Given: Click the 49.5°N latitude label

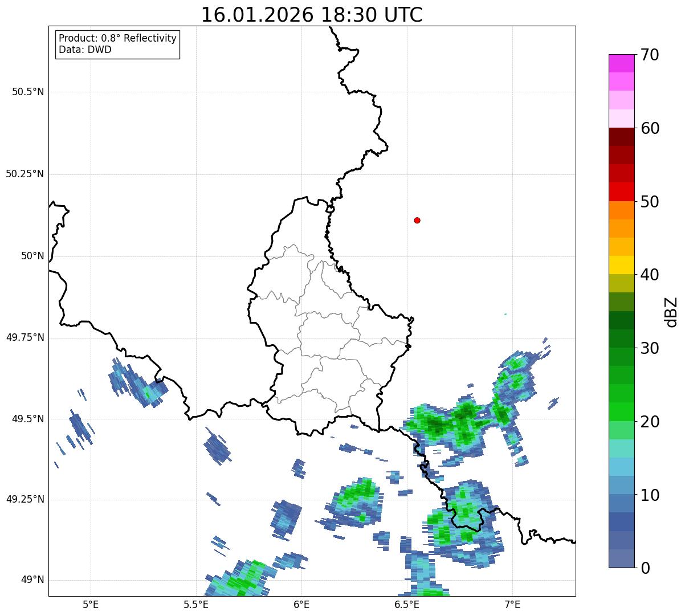Looking at the screenshot, I should [28, 419].
